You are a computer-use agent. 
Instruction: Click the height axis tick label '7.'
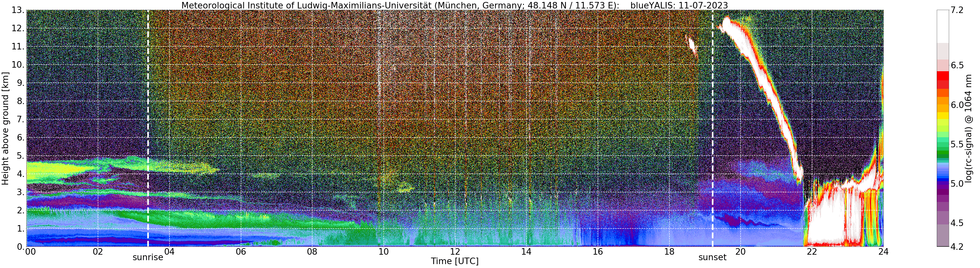[20, 120]
